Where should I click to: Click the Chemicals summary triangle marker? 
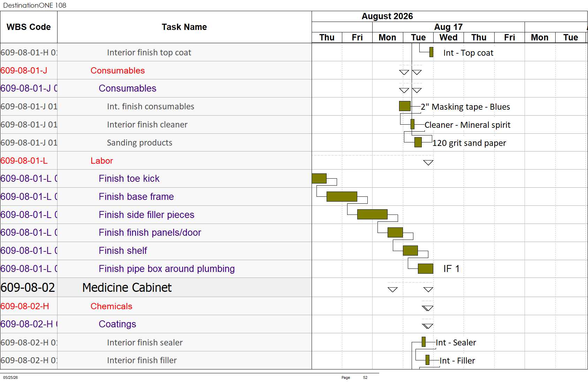pos(427,308)
